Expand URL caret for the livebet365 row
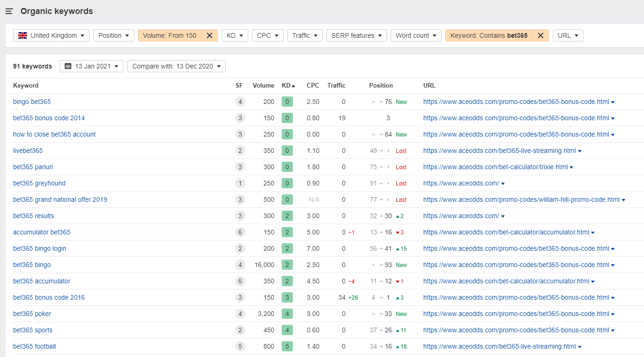 tap(580, 151)
